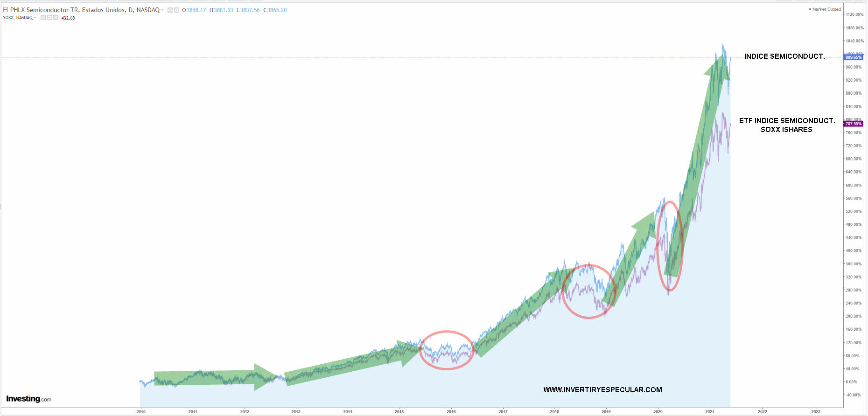
Task: Open settings icon for SOXX series
Action: (49, 18)
